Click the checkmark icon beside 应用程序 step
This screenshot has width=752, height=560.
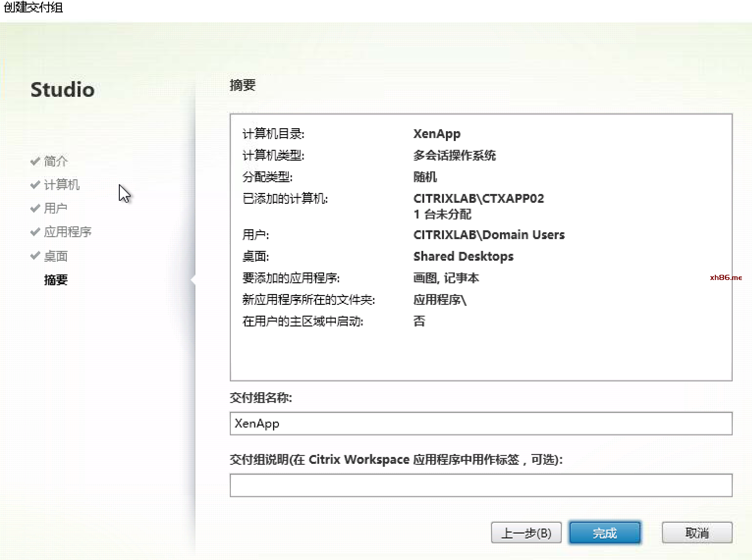[35, 232]
